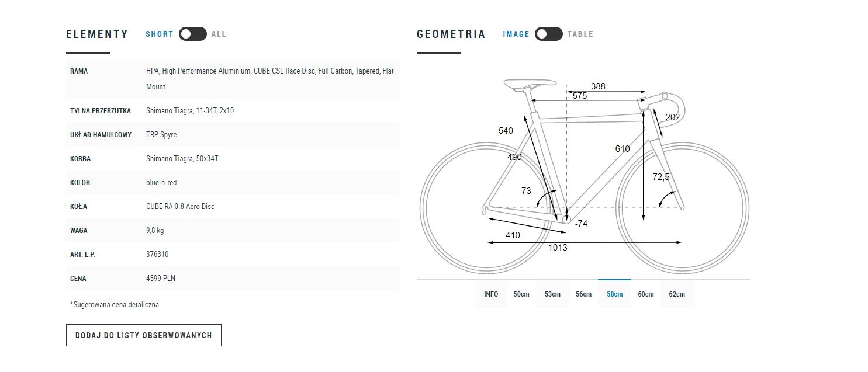Select the 56cm frame size tab

tap(583, 294)
